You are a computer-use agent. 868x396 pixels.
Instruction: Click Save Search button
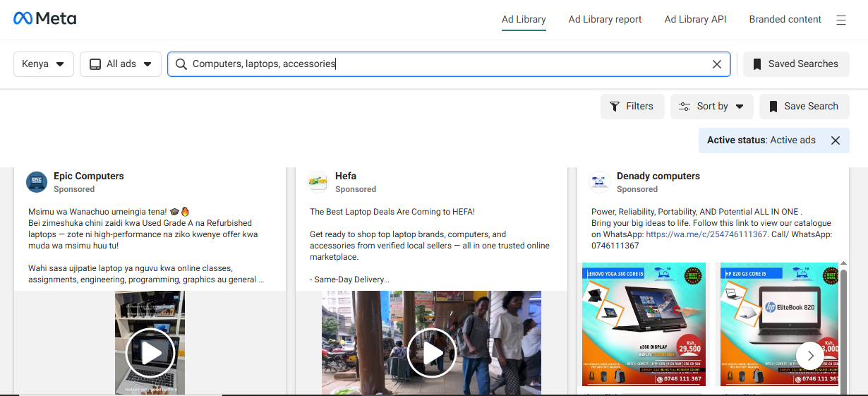coord(804,107)
